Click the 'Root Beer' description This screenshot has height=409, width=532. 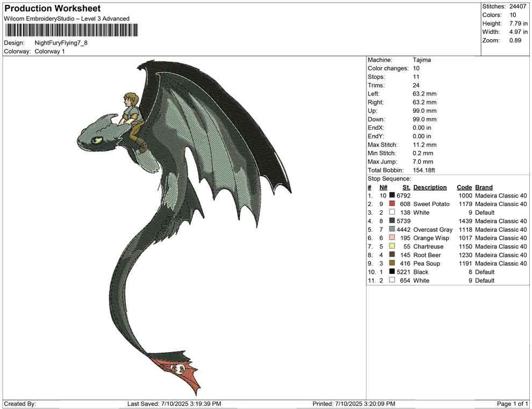427,255
